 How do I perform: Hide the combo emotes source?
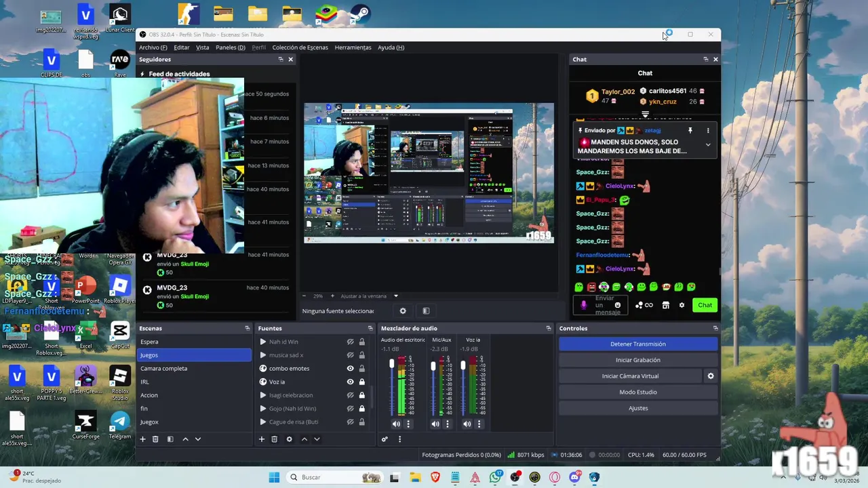(350, 369)
